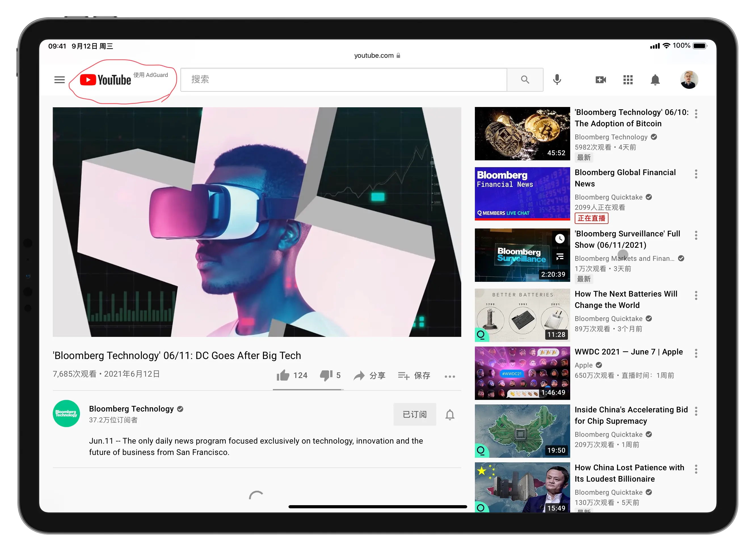Open China Lost Patience video thumbnail
The image size is (756, 552).
tap(522, 487)
